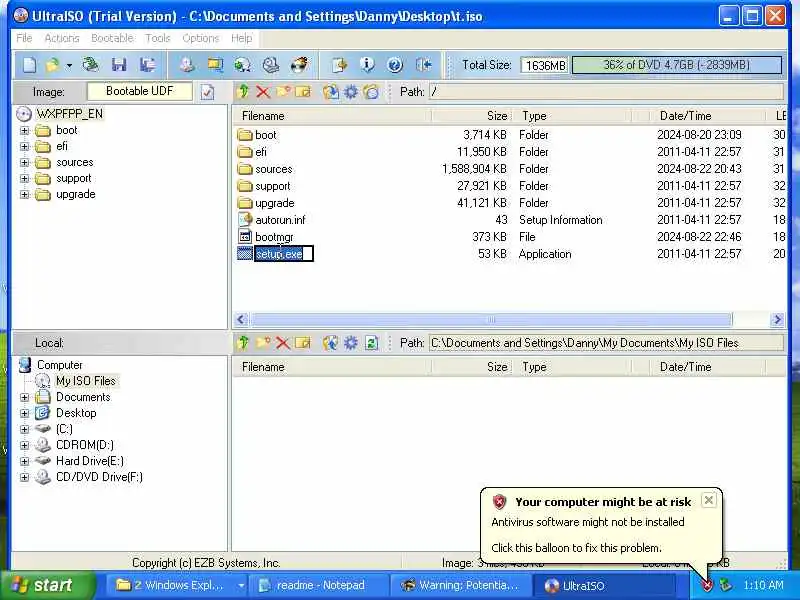Expand the (C:) drive node
This screenshot has width=800, height=600.
coord(24,429)
